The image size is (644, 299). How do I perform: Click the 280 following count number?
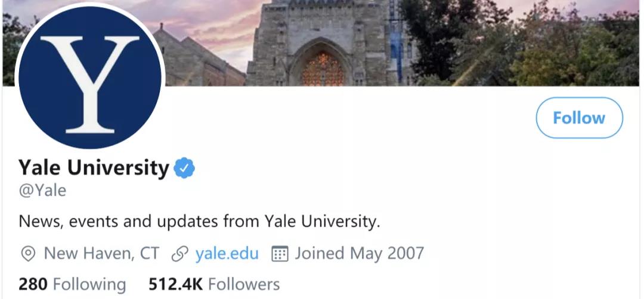[x=33, y=284]
